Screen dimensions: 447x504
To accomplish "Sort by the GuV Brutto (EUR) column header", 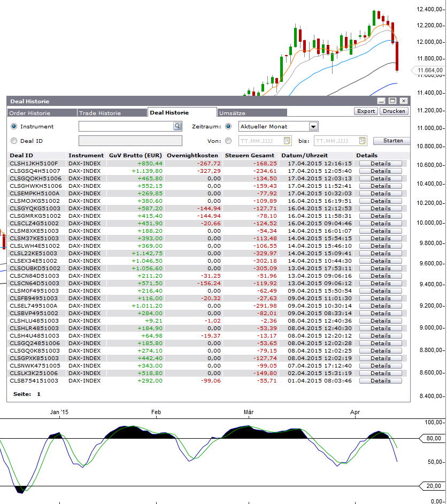I will [135, 155].
